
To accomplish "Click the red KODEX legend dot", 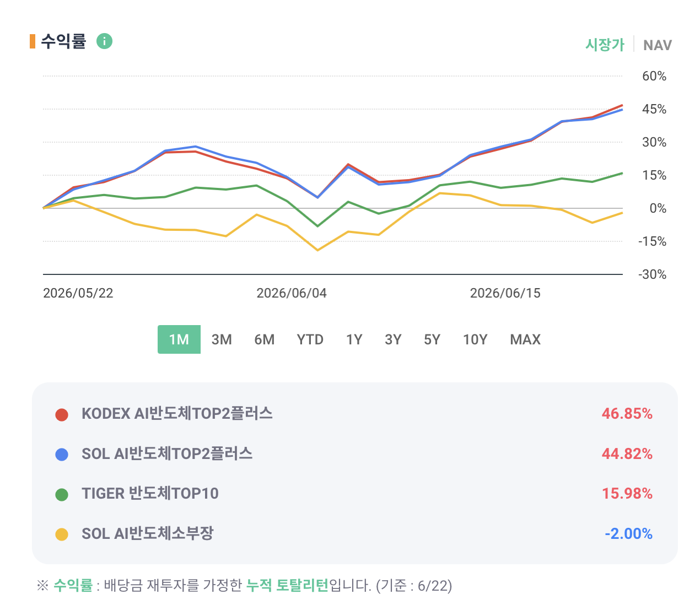I will coord(62,414).
